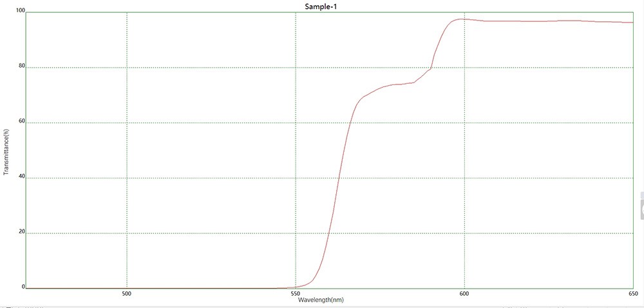Screen dimensions: 644x308
Task: Click the 80 tick label on y-axis
Action: pyautogui.click(x=21, y=66)
